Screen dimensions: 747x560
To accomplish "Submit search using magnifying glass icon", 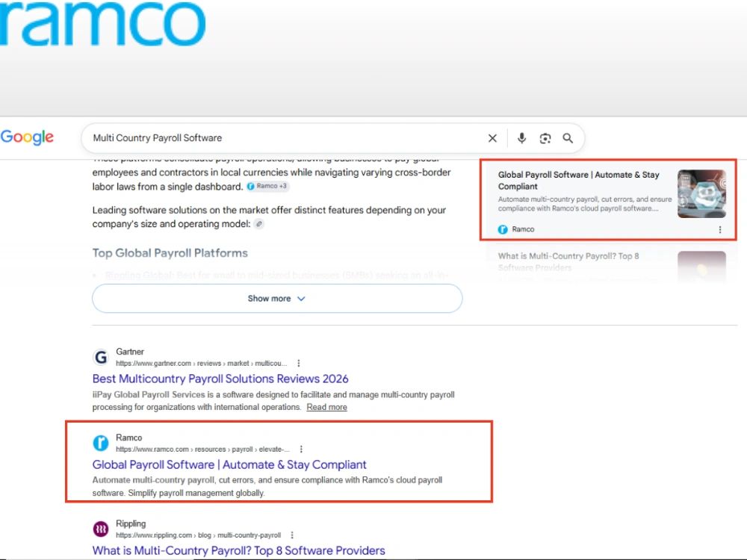I will point(568,138).
